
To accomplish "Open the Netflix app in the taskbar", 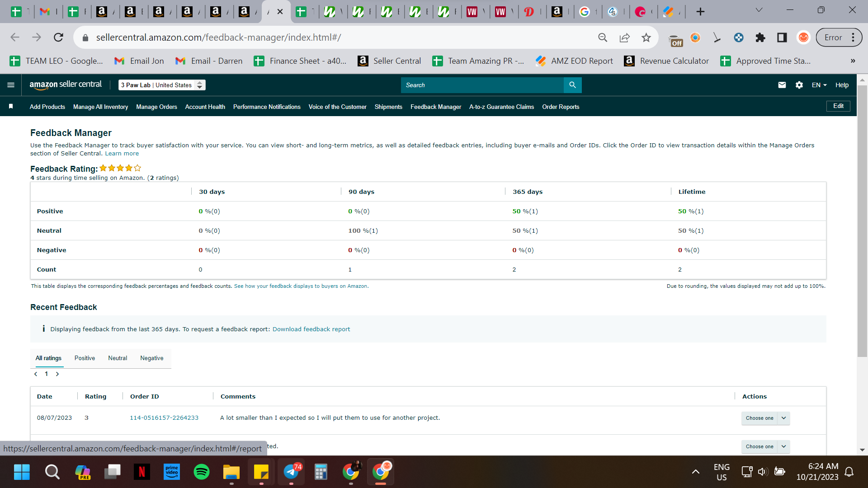I will [142, 472].
